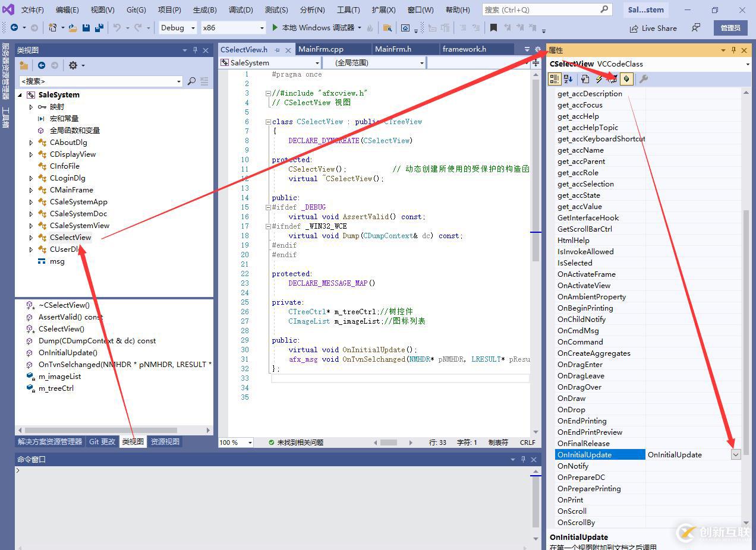Viewport: 756px width, 550px height.
Task: Click the Live Share button
Action: click(x=653, y=28)
